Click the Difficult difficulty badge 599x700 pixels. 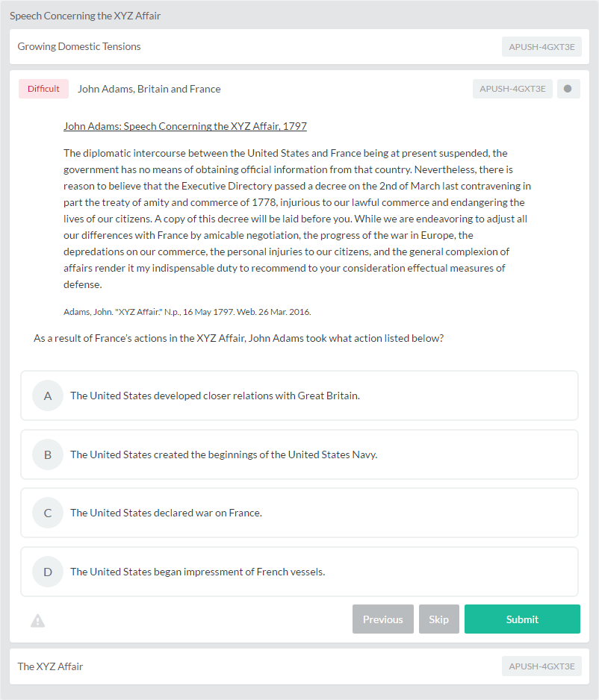[43, 89]
